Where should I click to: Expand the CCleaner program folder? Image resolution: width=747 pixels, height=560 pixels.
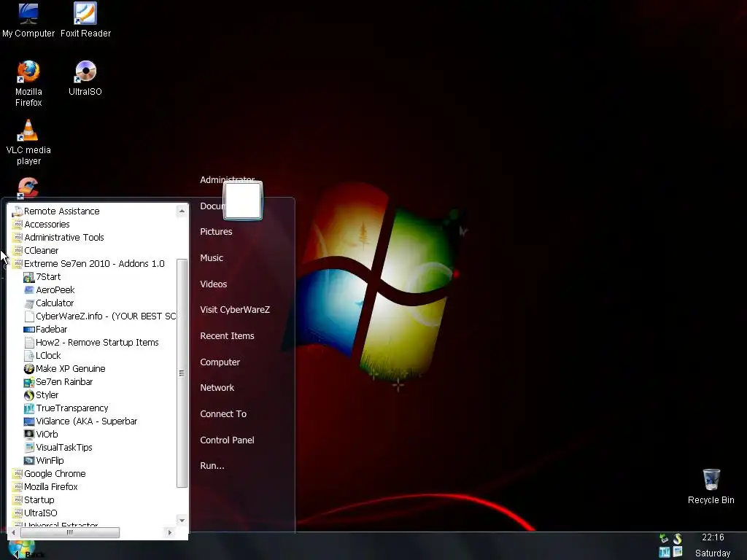[35, 251]
